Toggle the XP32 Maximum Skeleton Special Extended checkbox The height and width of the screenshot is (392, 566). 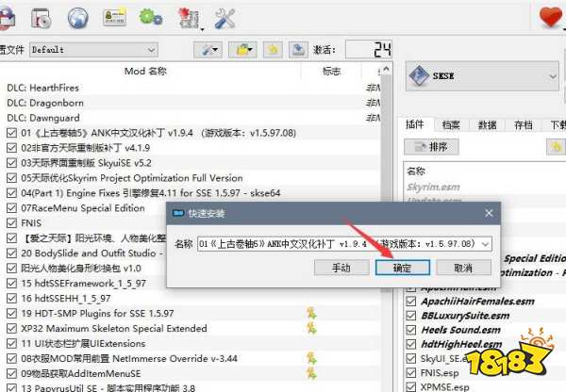point(11,329)
